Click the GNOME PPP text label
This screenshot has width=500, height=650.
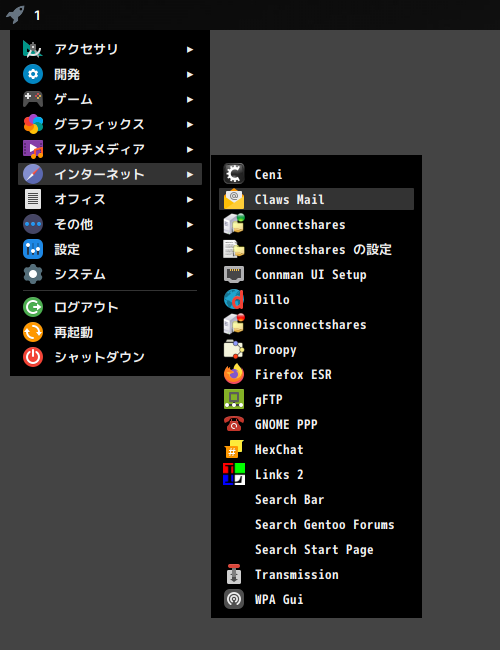click(x=286, y=424)
